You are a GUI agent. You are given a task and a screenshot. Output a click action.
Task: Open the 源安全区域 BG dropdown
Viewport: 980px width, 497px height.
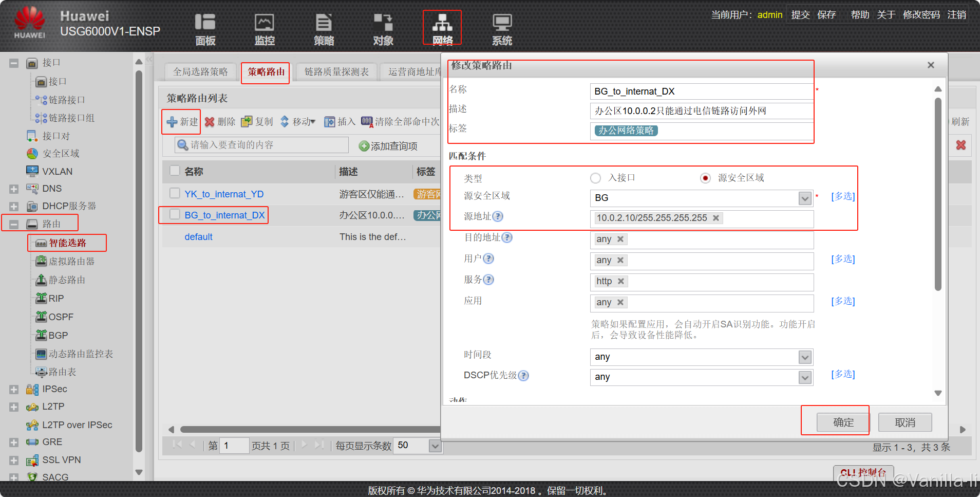coord(805,198)
